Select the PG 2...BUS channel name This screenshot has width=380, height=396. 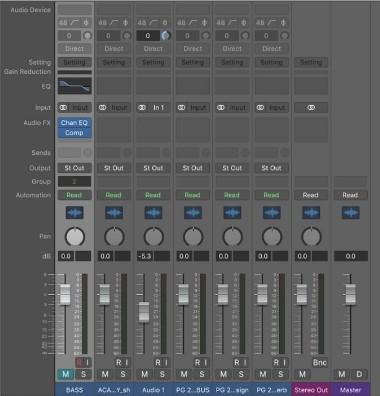coord(193,390)
